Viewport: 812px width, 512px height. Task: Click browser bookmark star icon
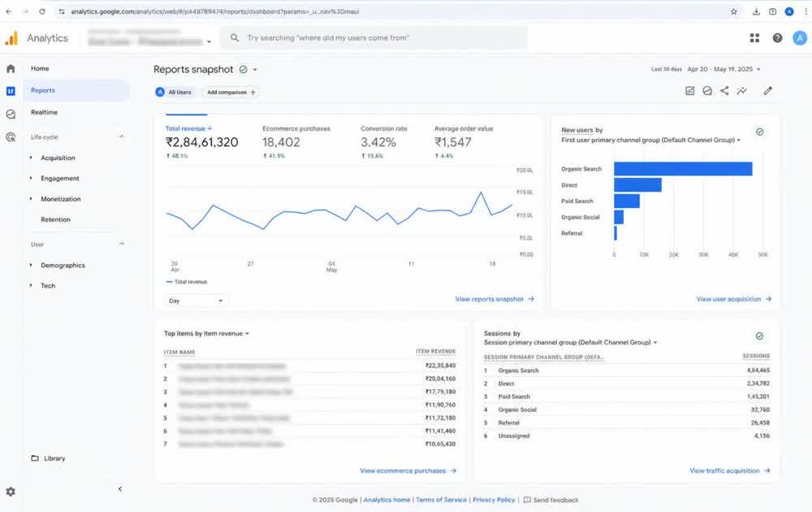click(734, 11)
